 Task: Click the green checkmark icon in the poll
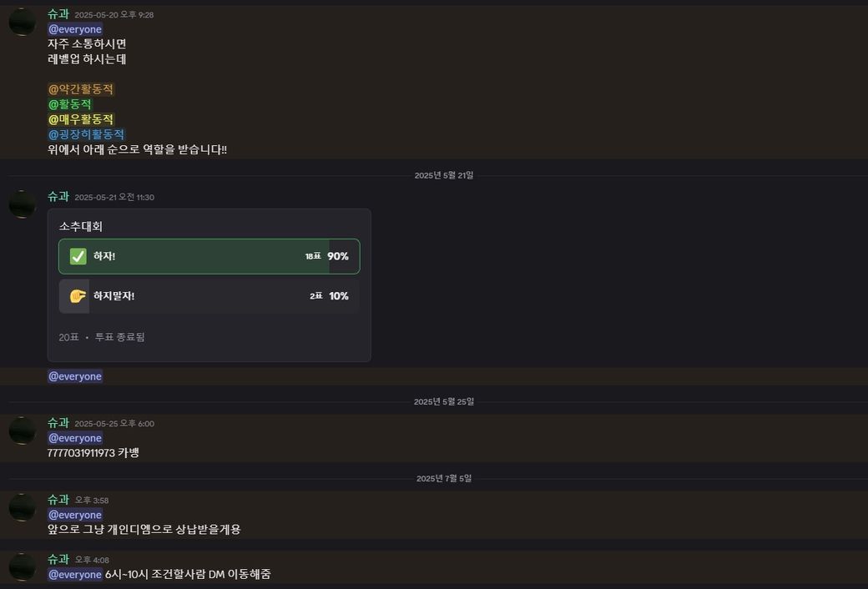[78, 256]
